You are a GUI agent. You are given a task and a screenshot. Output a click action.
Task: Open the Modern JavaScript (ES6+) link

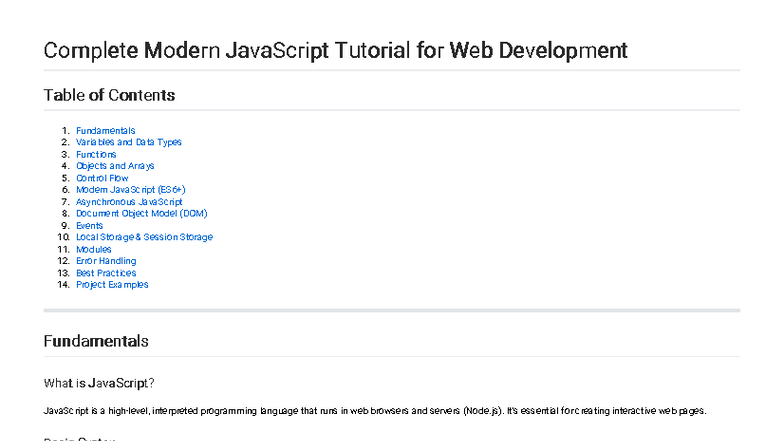[x=130, y=190]
